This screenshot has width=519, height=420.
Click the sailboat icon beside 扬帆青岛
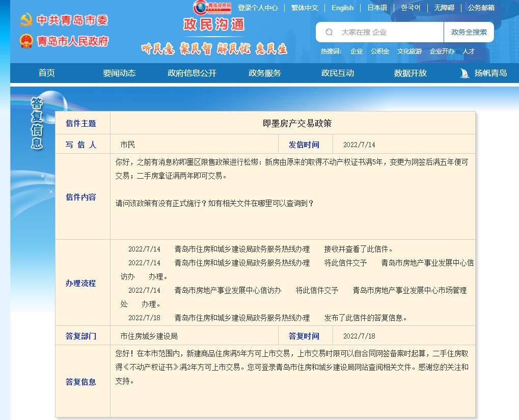coord(464,73)
